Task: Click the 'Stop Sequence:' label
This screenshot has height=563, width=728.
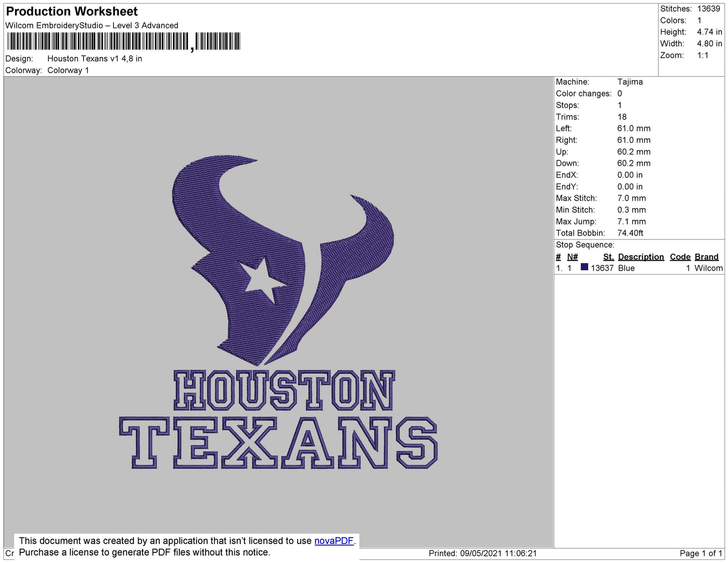Action: (x=585, y=244)
